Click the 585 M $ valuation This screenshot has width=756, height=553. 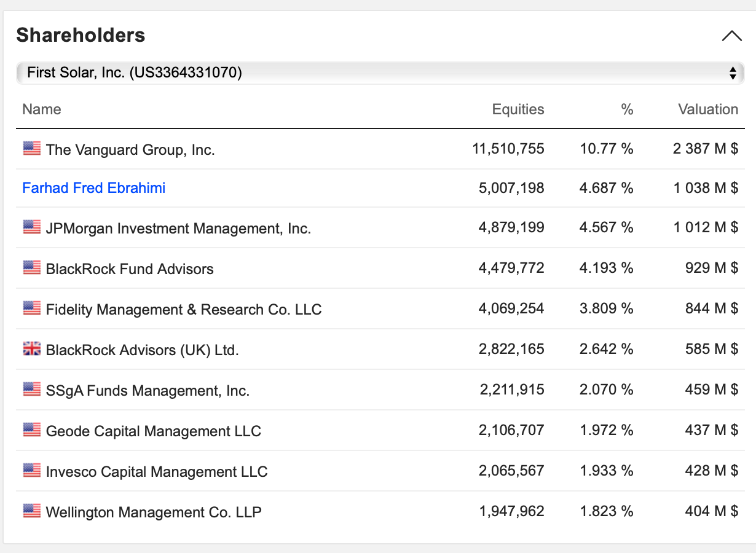712,349
